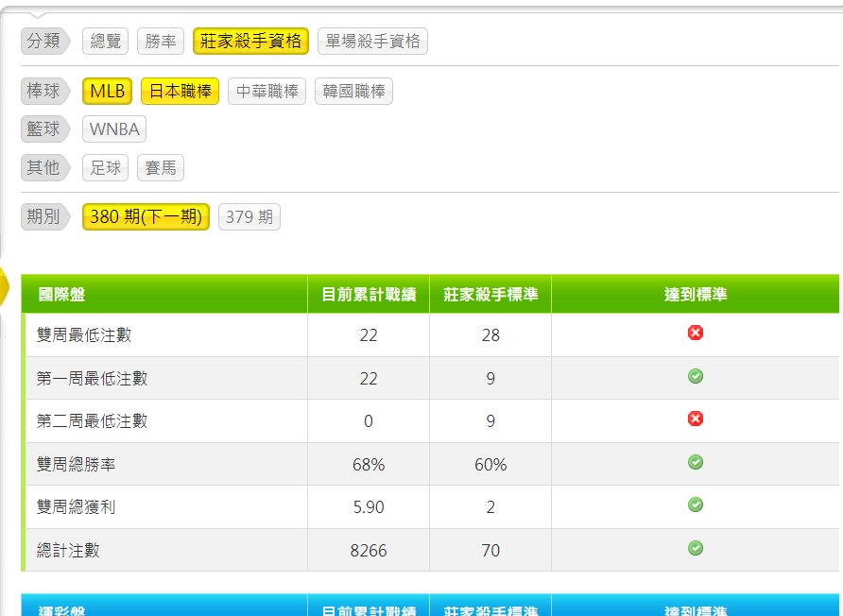Choose the WNBA basketball filter

pos(114,129)
